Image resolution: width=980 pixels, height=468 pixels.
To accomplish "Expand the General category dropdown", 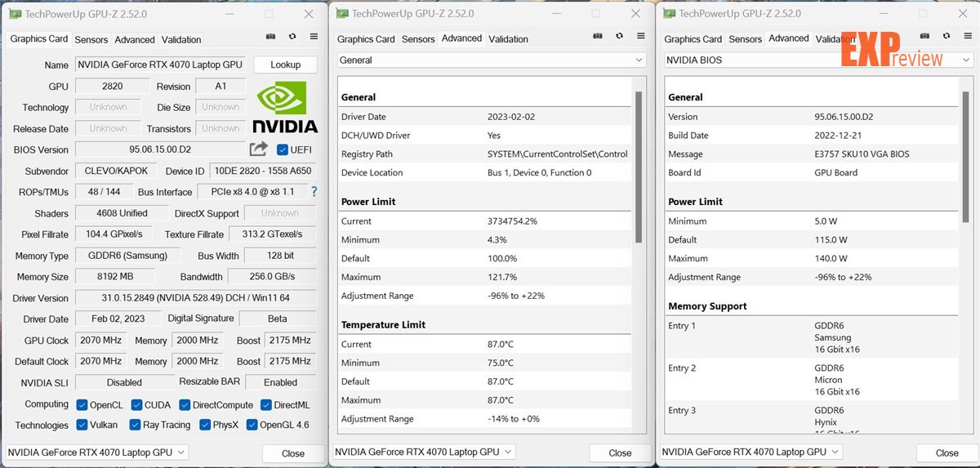I will tap(492, 60).
